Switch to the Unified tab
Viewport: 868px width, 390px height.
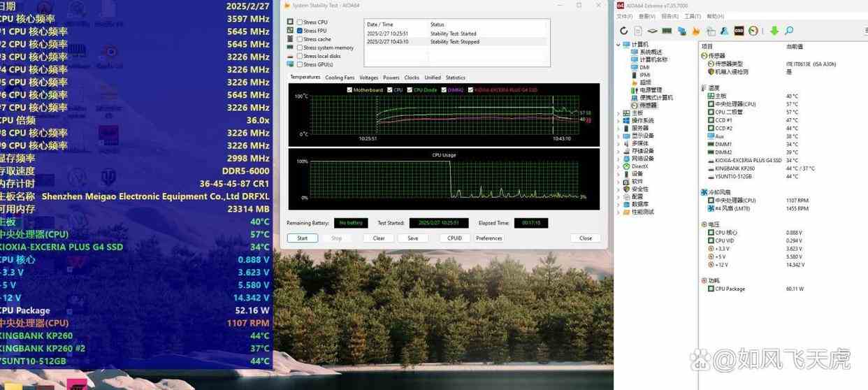[433, 78]
